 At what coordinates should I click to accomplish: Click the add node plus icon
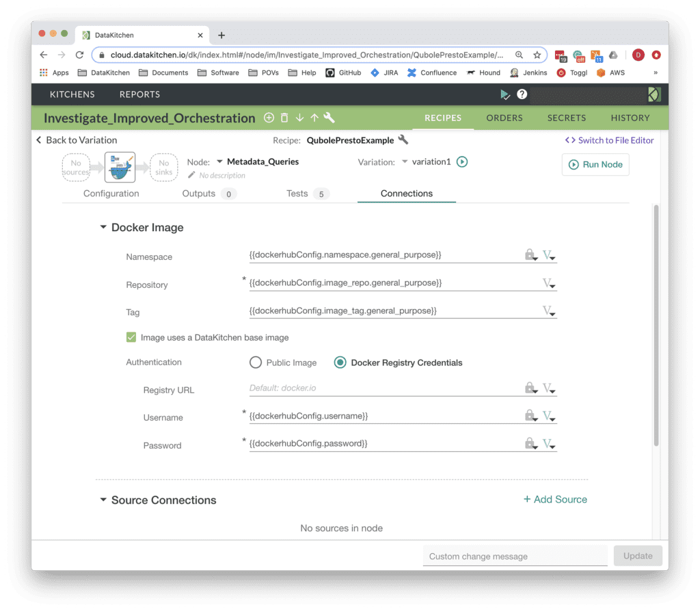pyautogui.click(x=269, y=118)
